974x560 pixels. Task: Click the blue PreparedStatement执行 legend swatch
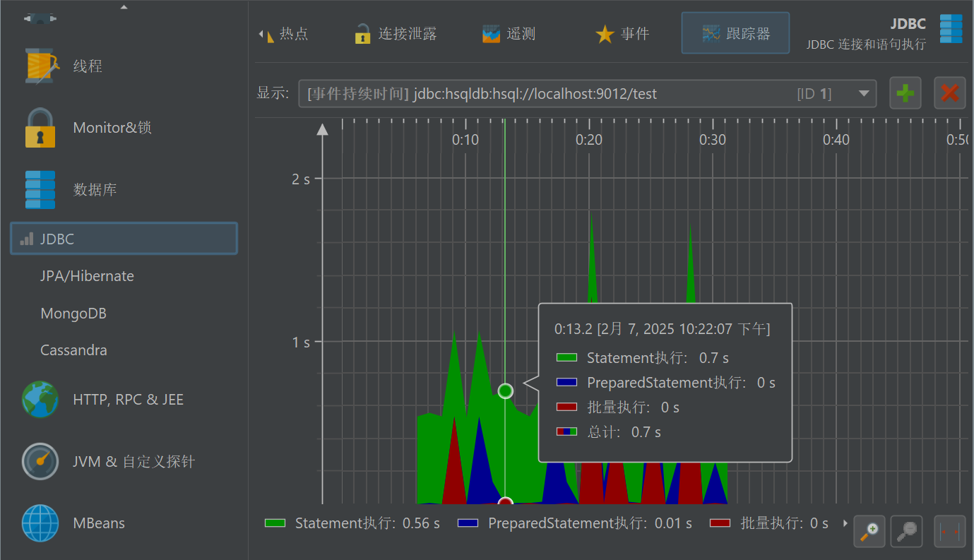(x=468, y=523)
